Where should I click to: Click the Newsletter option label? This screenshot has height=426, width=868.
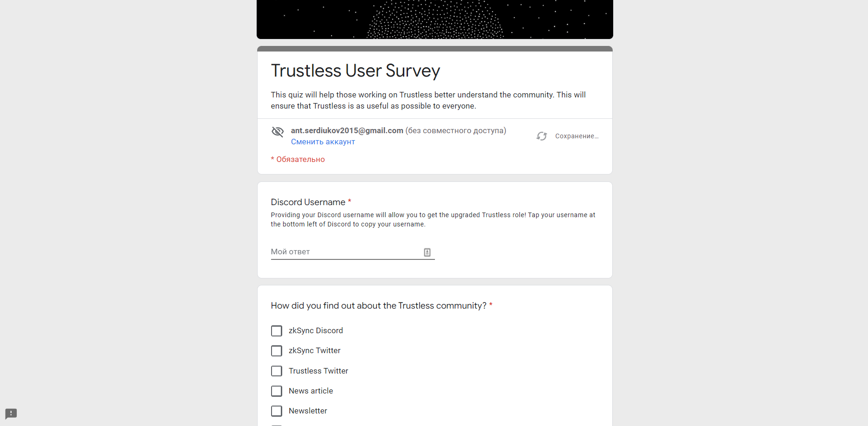[x=308, y=411]
